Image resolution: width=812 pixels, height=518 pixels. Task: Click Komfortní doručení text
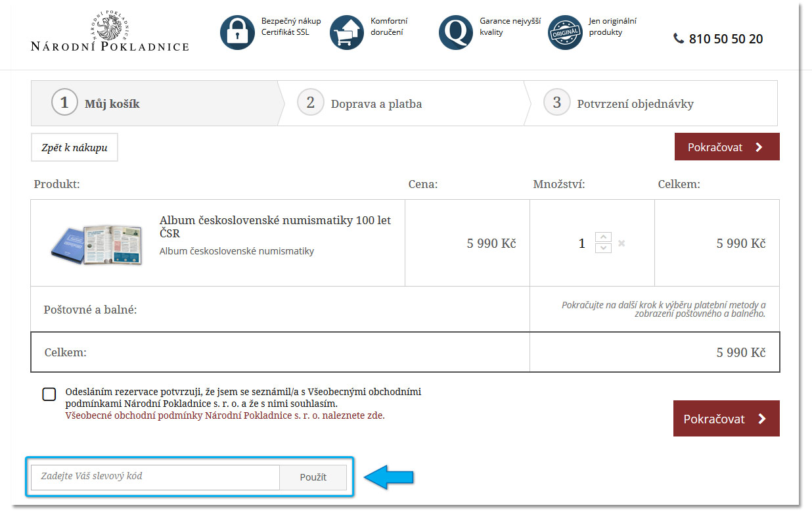click(x=389, y=26)
